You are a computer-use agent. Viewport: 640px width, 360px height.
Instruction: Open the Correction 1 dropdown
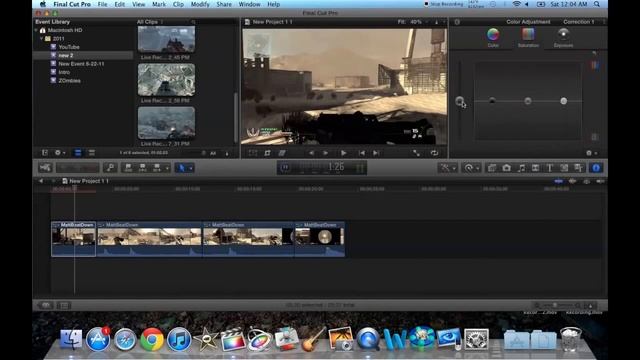(581, 22)
